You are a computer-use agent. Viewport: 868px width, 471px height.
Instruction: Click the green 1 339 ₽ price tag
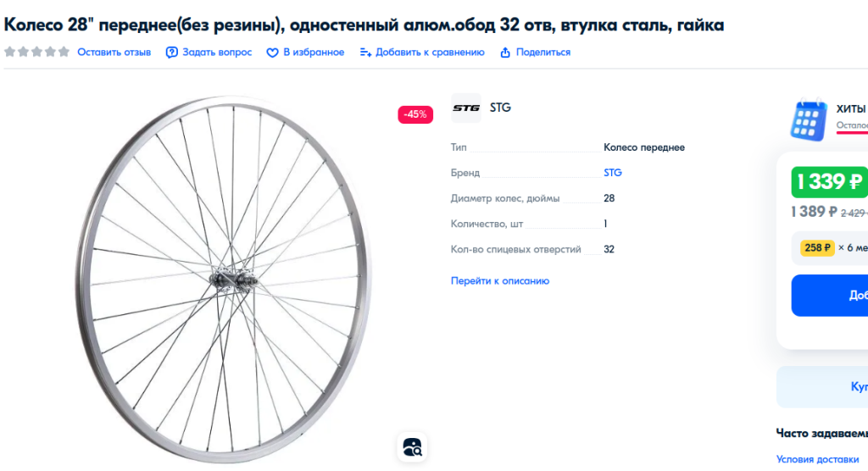[829, 182]
